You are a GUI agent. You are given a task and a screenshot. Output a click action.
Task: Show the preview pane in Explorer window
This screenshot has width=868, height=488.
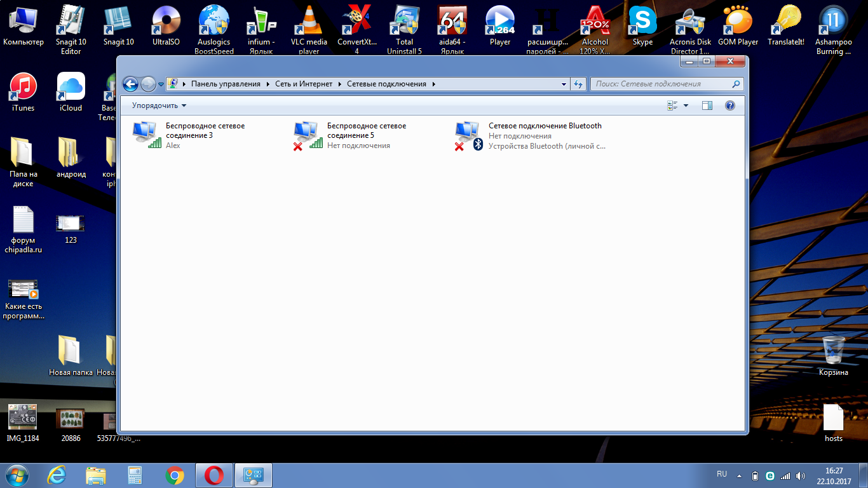707,105
